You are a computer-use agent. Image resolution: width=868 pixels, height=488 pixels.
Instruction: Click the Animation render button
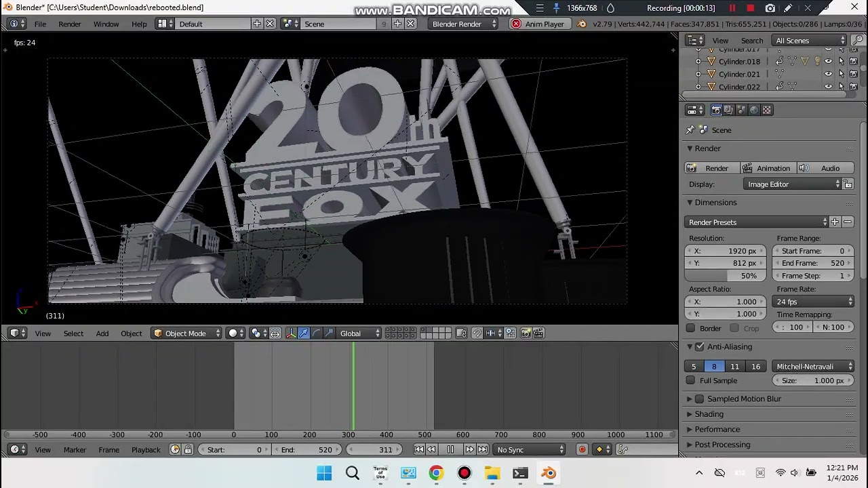click(767, 168)
